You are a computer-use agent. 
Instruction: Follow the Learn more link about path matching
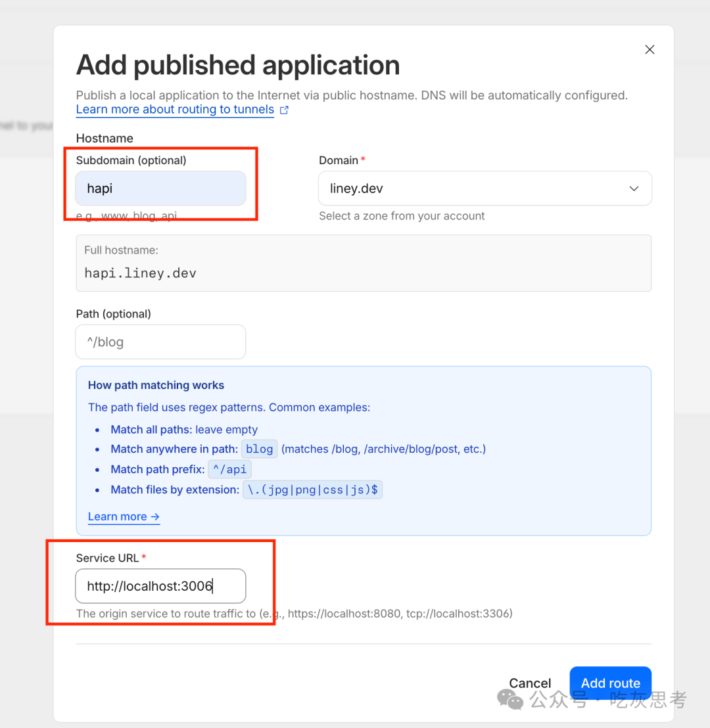pos(124,516)
